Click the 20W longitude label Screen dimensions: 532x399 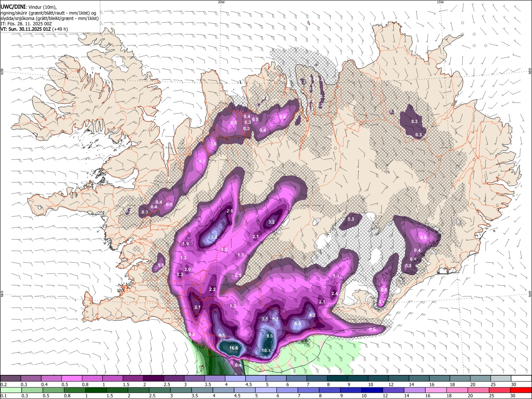pos(221,2)
